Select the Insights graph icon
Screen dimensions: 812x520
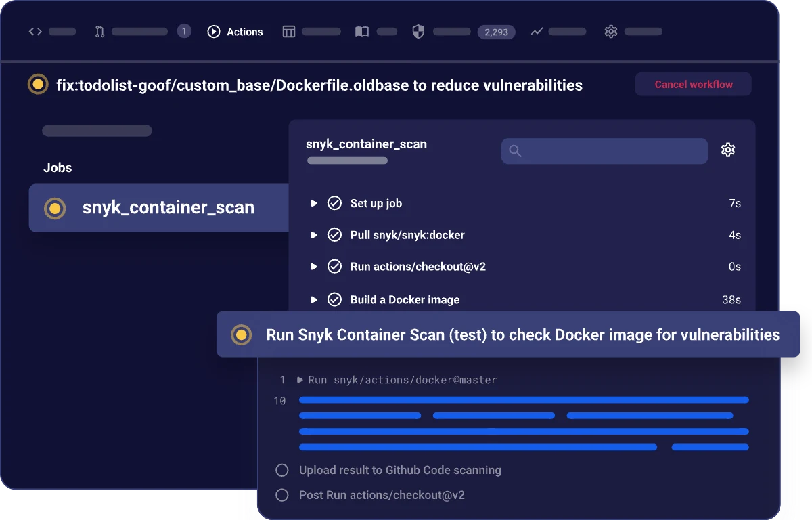click(535, 31)
